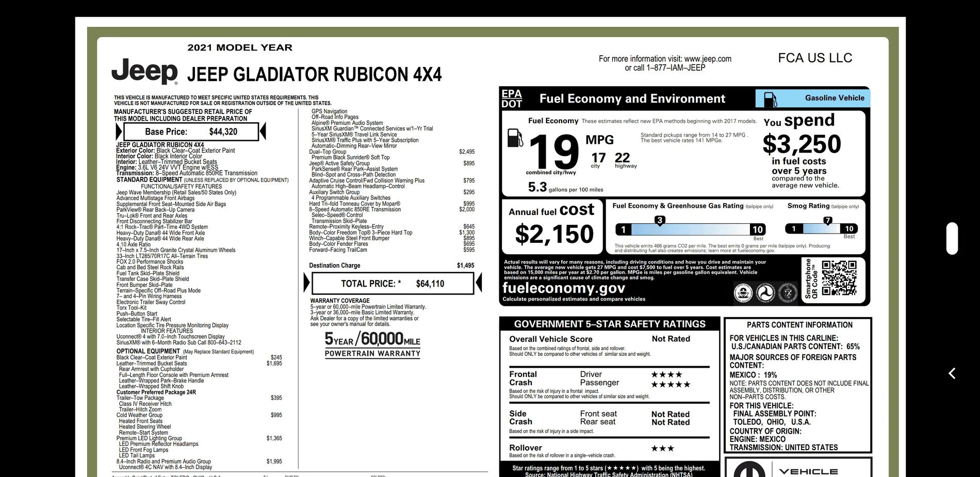Click the Body-Color Fender Flares line

click(x=391, y=244)
